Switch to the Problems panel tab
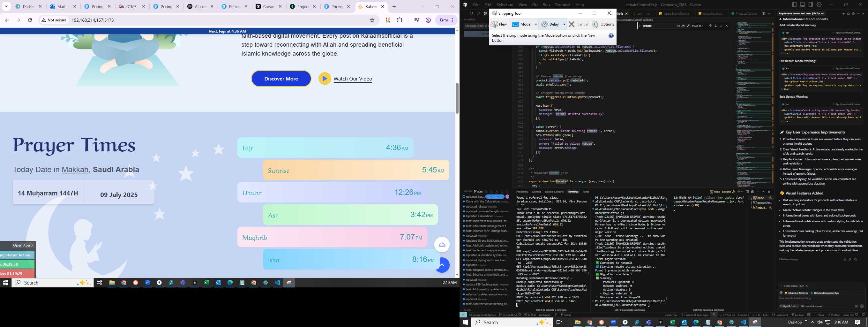The height and width of the screenshot is (327, 868). [x=522, y=192]
